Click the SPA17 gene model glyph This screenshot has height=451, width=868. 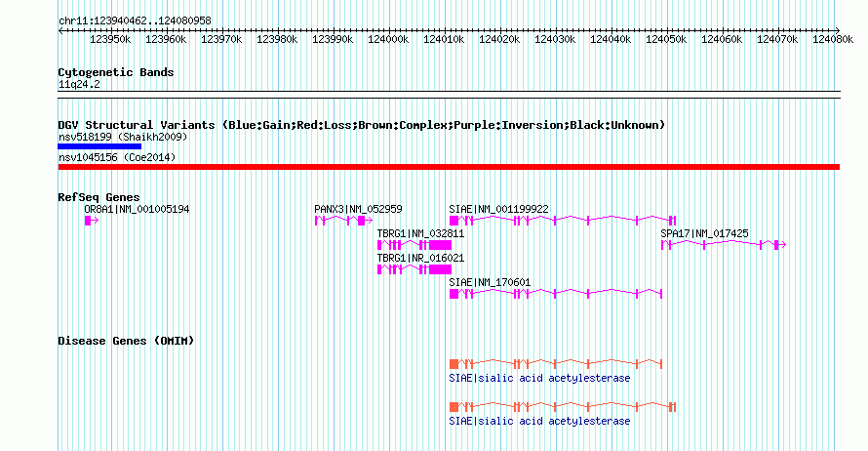(724, 245)
